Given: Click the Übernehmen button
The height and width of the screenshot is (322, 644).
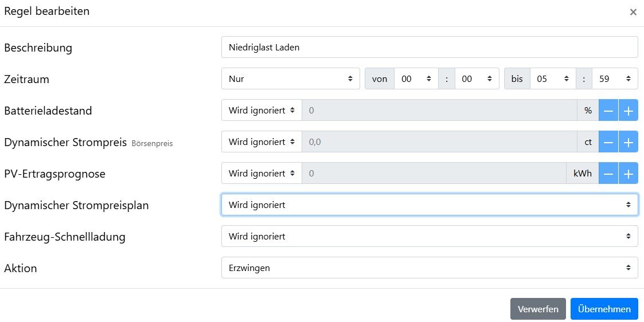Looking at the screenshot, I should click(604, 309).
